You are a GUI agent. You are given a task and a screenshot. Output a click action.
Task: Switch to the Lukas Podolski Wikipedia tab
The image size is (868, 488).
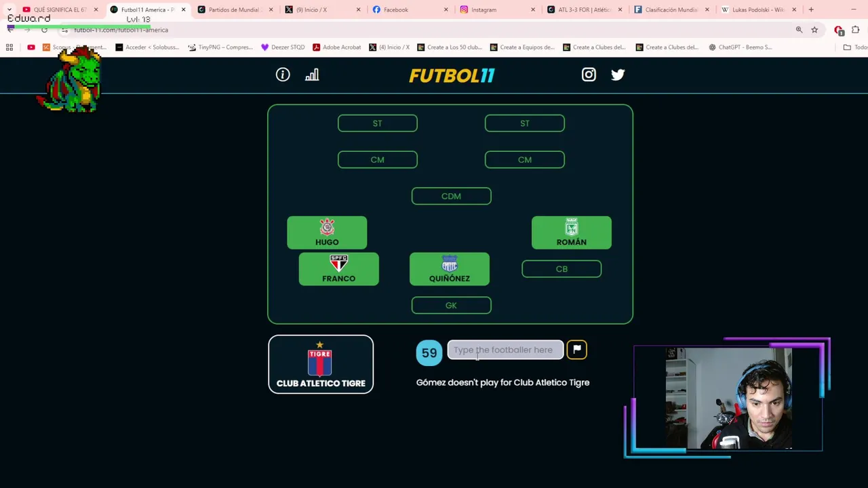click(x=757, y=9)
